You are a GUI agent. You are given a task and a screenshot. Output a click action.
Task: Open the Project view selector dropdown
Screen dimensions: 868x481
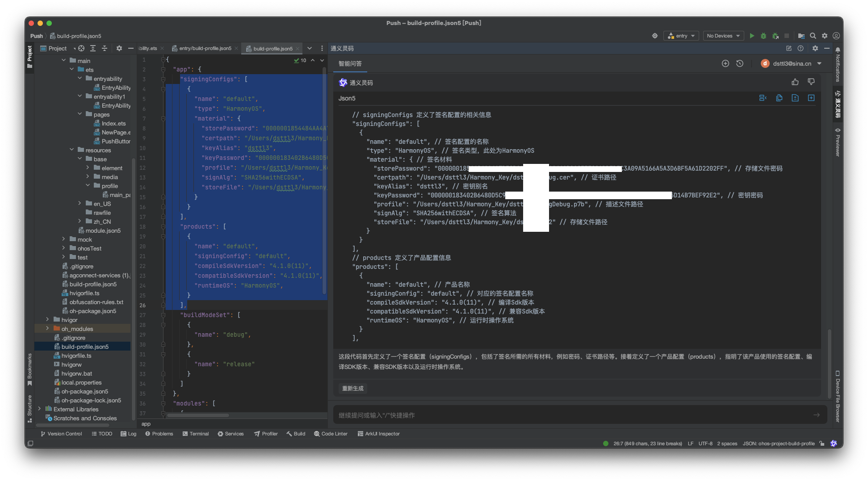pos(58,48)
